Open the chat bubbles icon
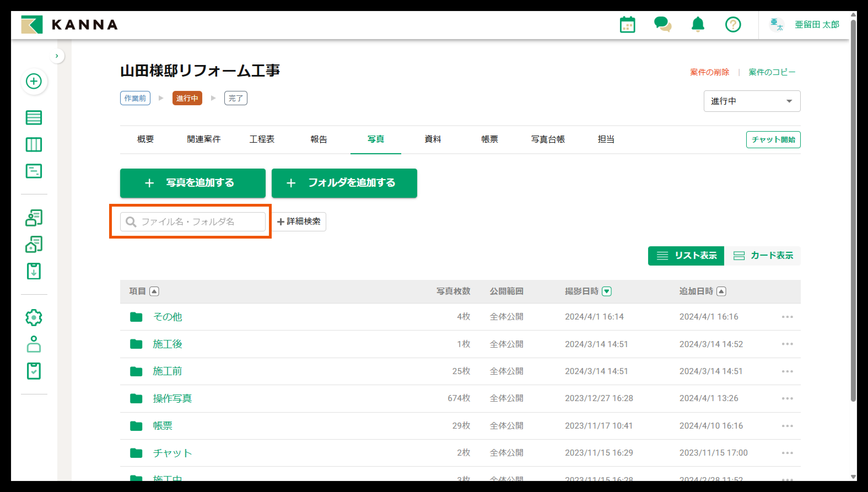This screenshot has width=868, height=492. tap(662, 25)
